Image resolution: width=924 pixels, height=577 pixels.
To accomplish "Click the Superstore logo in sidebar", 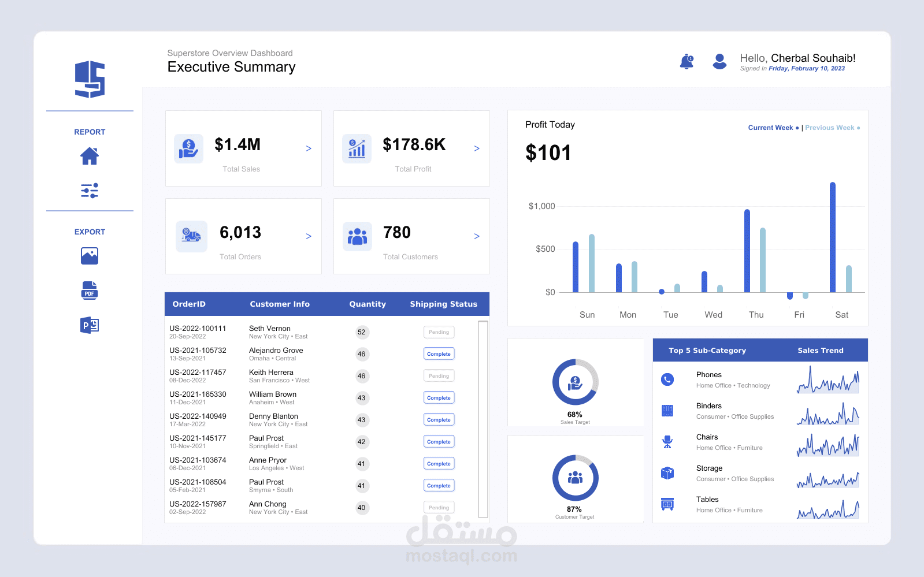I will 90,79.
